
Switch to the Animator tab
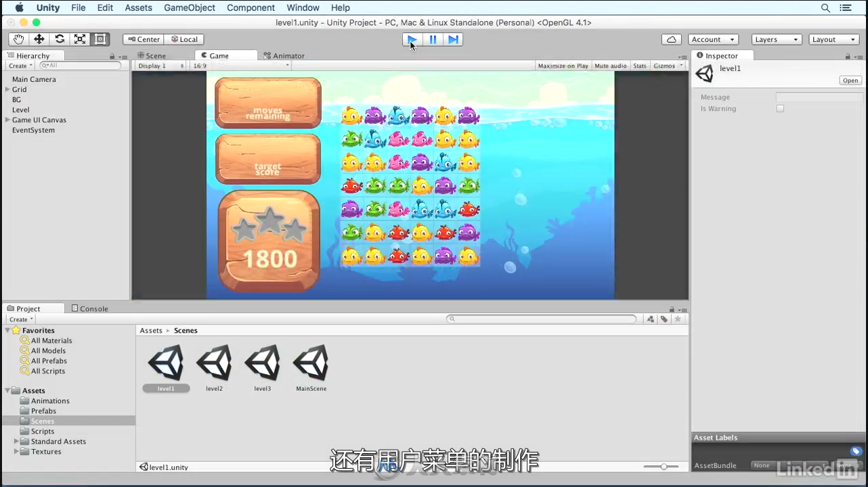(x=284, y=56)
